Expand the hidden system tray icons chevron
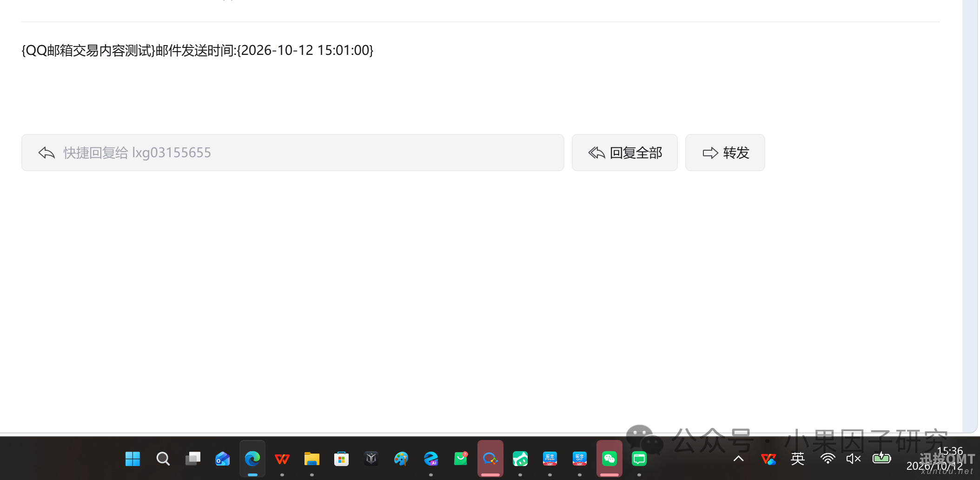The width and height of the screenshot is (980, 480). click(x=738, y=459)
